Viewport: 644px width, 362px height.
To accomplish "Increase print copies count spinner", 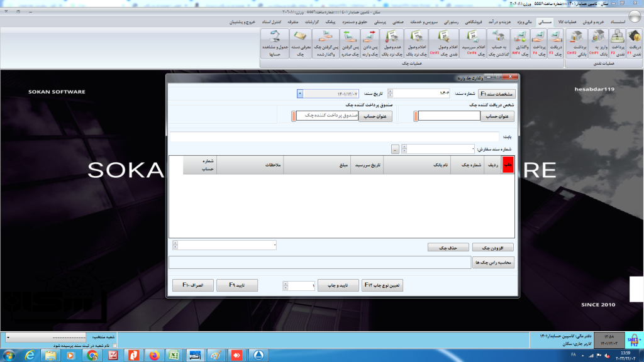I will coord(286,283).
